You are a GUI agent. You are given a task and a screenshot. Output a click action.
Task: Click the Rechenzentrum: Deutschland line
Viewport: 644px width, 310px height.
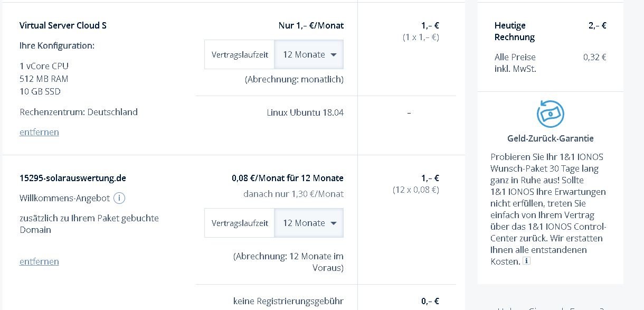tap(79, 112)
